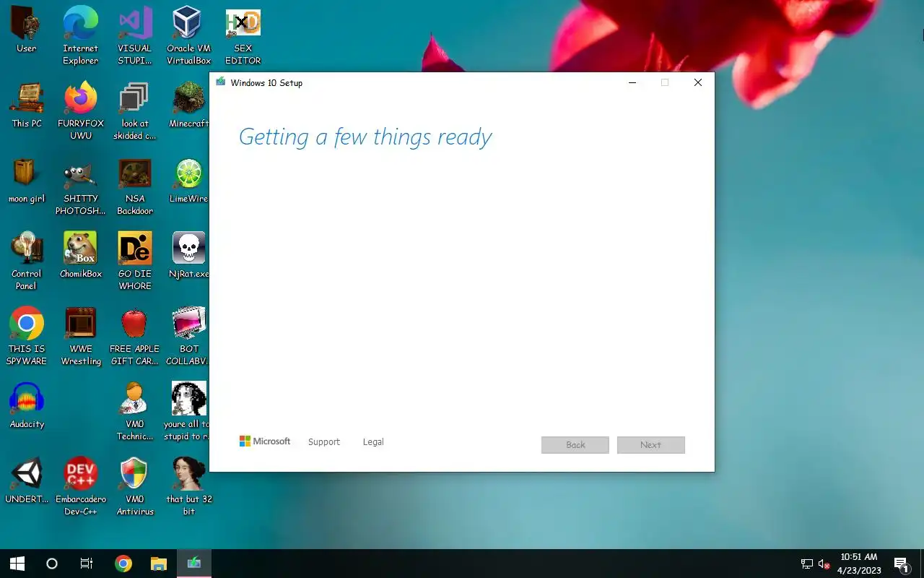Launch Chrome from the taskbar
The width and height of the screenshot is (924, 578).
pos(123,564)
